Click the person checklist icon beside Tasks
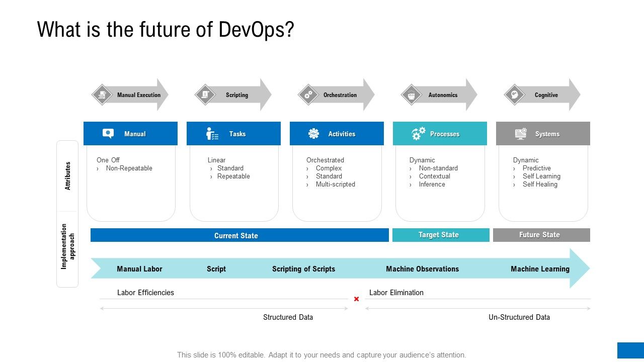This screenshot has height=362, width=644. (x=212, y=134)
